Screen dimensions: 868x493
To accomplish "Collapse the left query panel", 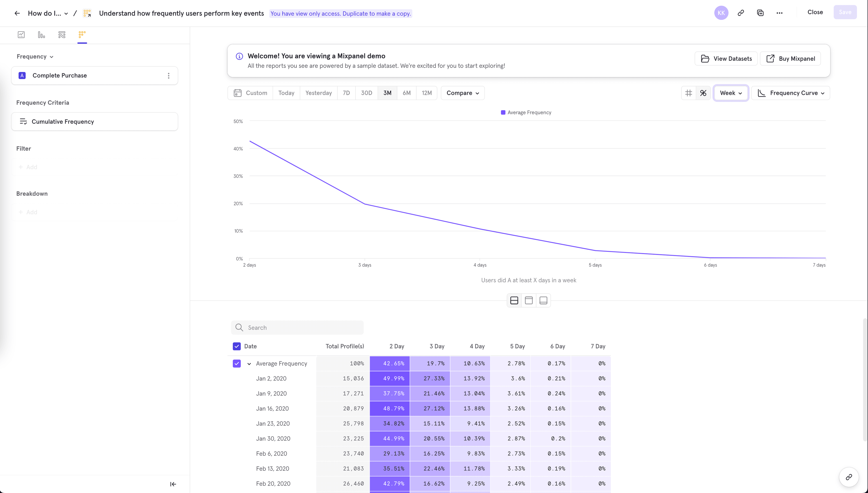I will point(173,484).
